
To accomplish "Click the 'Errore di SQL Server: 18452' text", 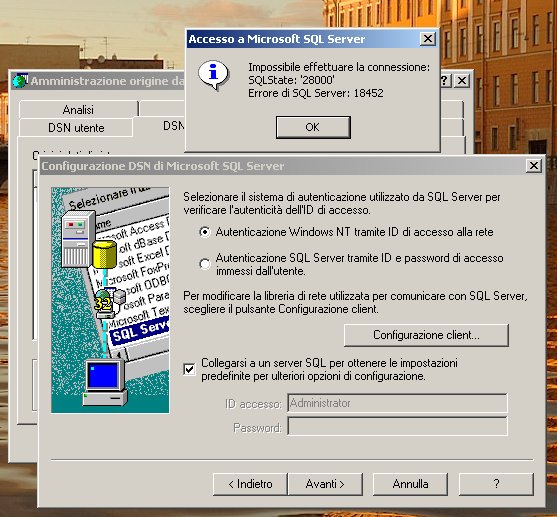I will coord(316,93).
